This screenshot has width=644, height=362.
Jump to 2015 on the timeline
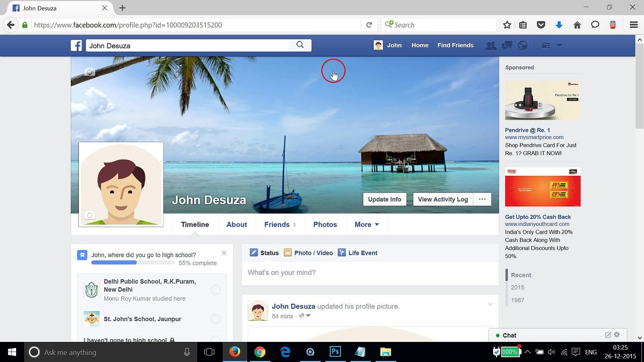pyautogui.click(x=517, y=288)
